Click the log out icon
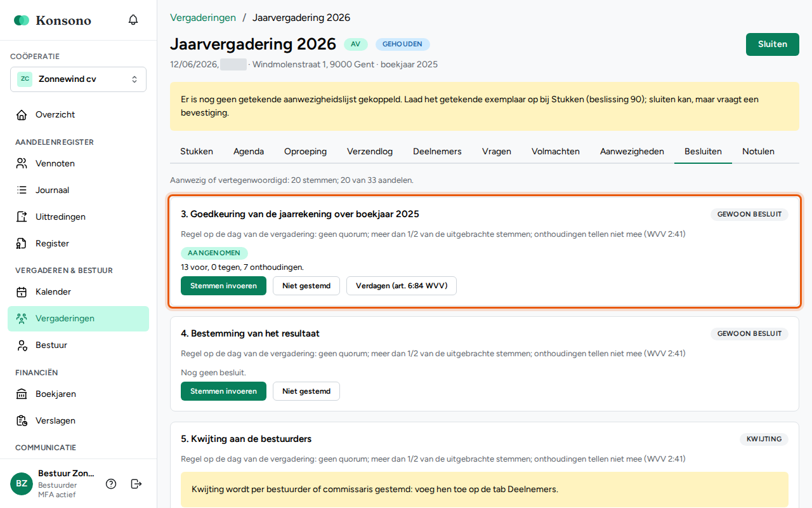Image resolution: width=812 pixels, height=508 pixels. tap(136, 484)
